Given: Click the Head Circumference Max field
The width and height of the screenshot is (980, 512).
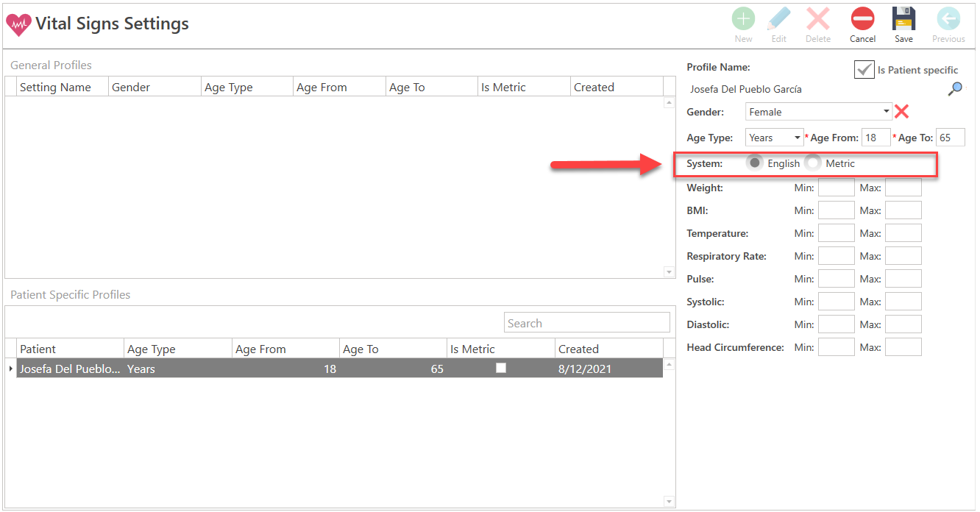Looking at the screenshot, I should [903, 347].
